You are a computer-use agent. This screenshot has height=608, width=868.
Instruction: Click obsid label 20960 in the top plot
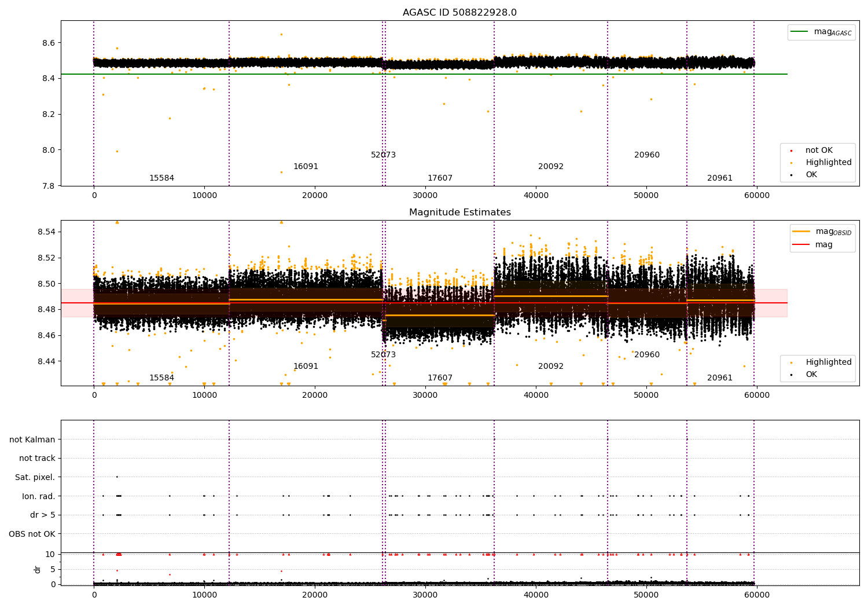[647, 155]
